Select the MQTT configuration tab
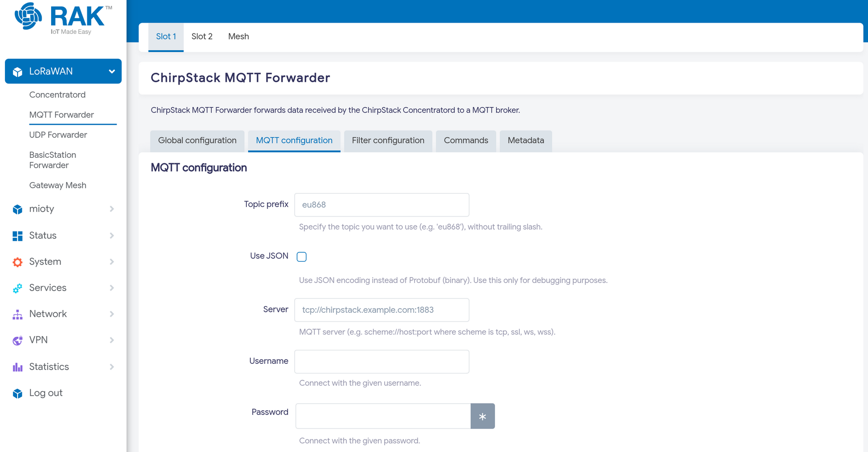This screenshot has height=452, width=868. coord(294,141)
